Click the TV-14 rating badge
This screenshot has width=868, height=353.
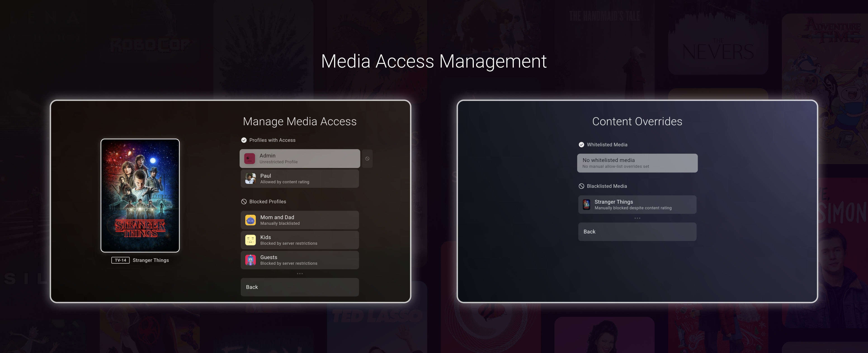pyautogui.click(x=121, y=260)
